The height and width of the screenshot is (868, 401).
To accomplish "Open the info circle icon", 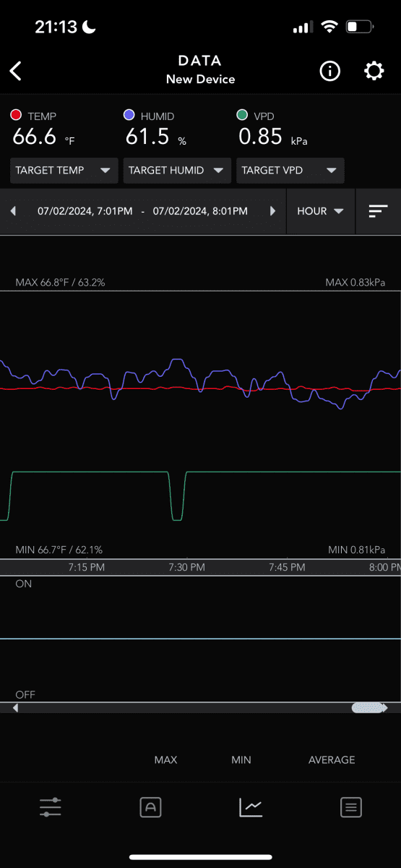I will 330,71.
